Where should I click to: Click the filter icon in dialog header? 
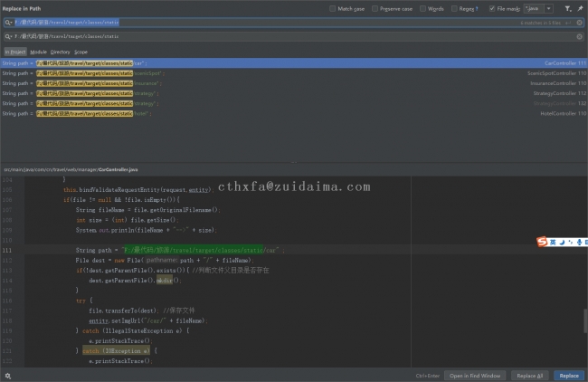[567, 8]
